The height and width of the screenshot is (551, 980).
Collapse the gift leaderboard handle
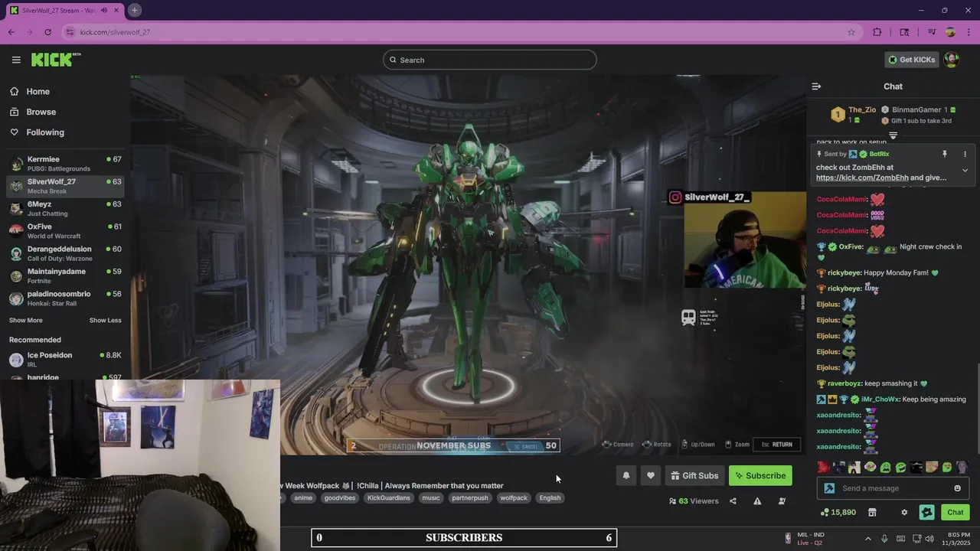[893, 135]
